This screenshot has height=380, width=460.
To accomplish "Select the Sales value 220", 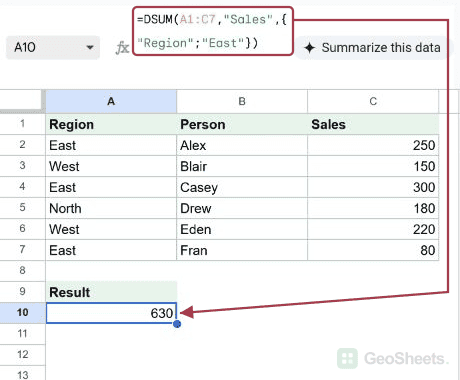I will [x=373, y=229].
